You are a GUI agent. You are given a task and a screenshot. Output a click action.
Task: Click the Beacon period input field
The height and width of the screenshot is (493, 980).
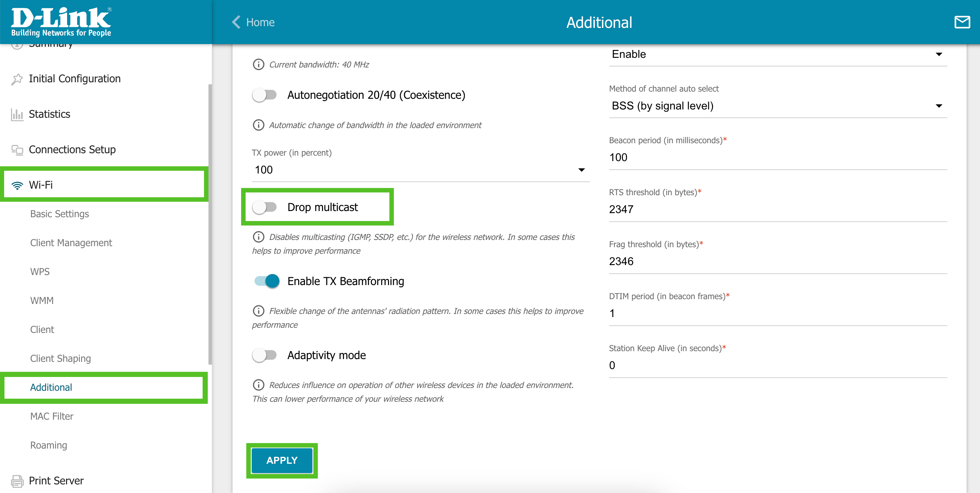pos(777,158)
